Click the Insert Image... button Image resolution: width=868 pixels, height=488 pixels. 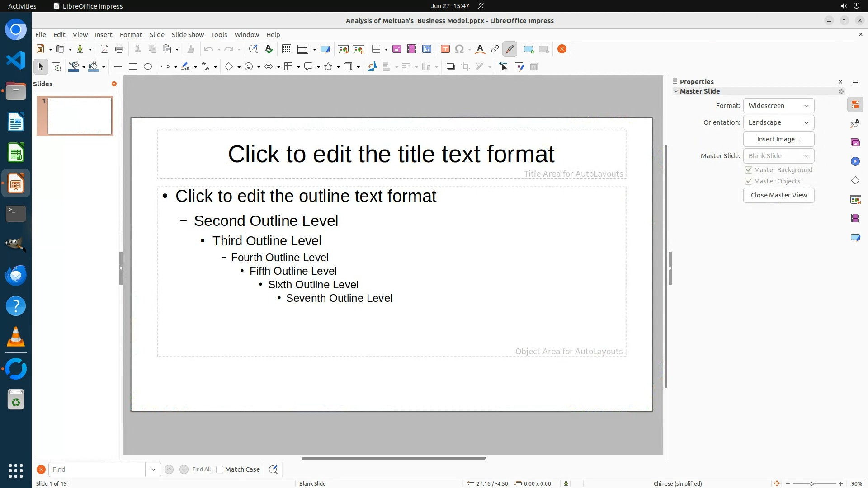coord(778,139)
